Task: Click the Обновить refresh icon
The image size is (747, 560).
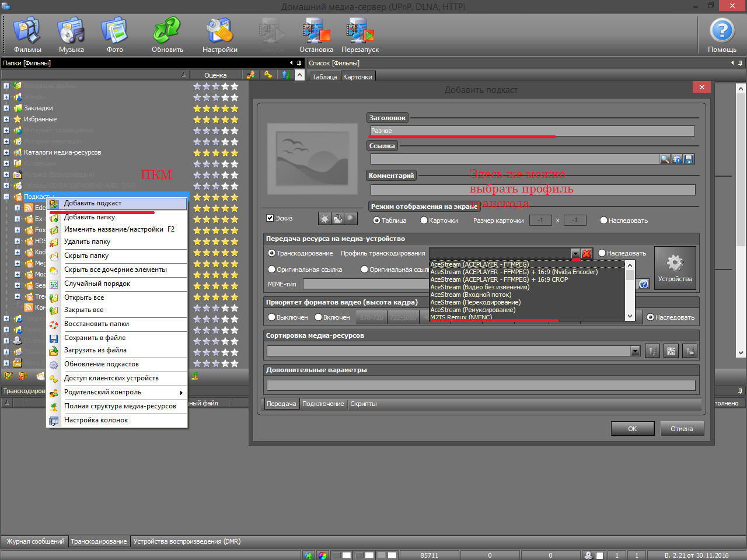Action: pyautogui.click(x=167, y=34)
